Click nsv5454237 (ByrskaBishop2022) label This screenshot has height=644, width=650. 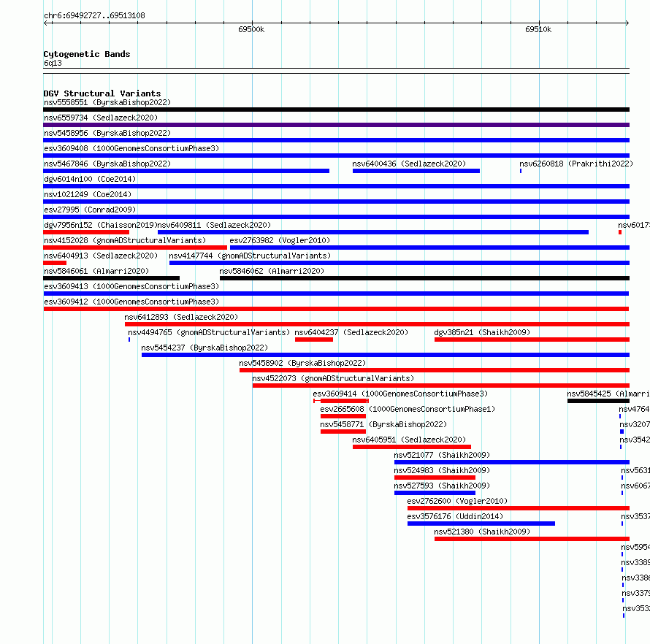click(x=204, y=348)
